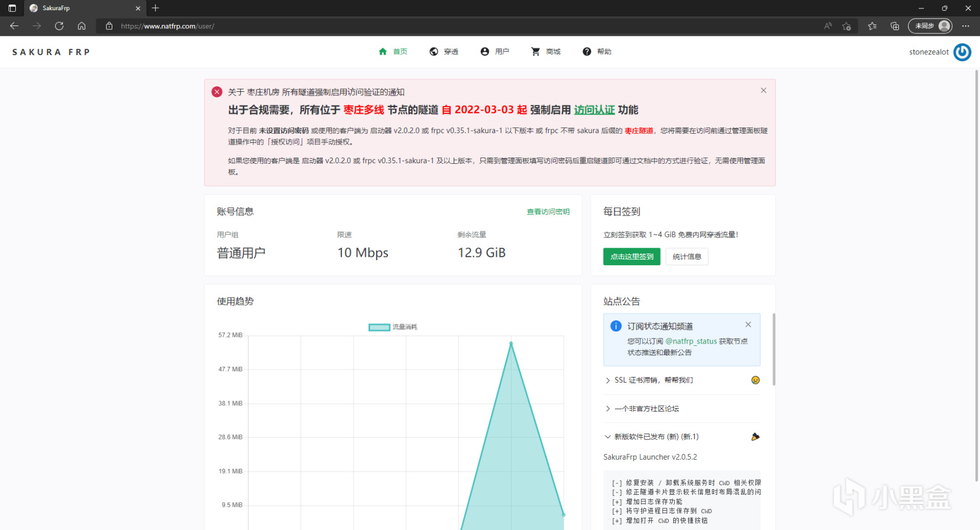980x530 pixels.
Task: Click the page vertical scrollbar
Action: 977,276
